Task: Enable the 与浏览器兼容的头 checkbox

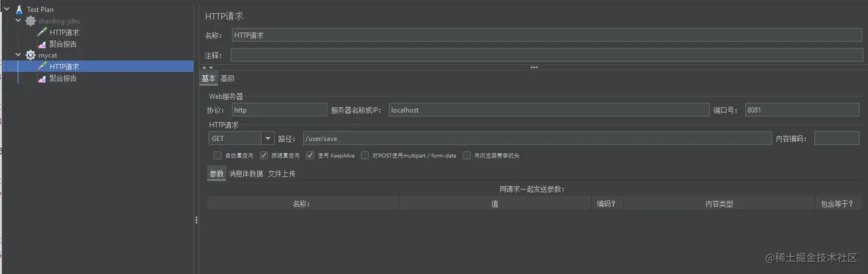Action: (x=467, y=155)
